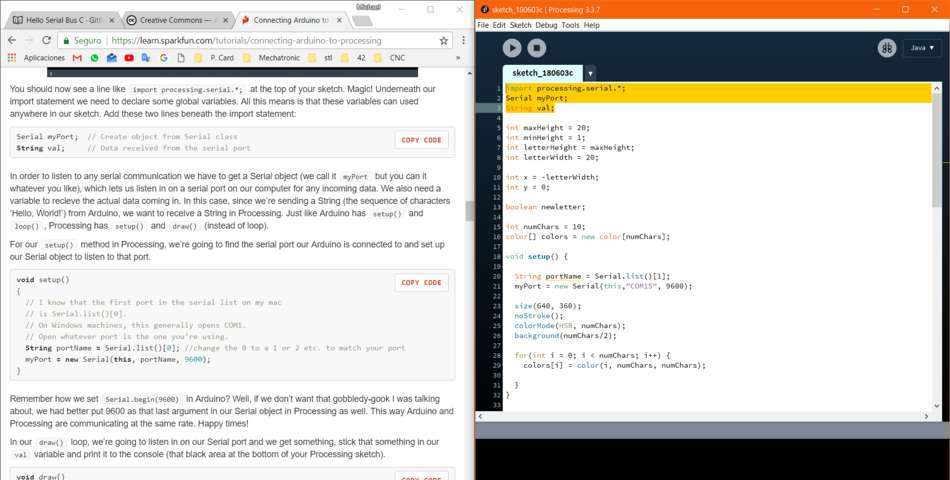Stop the running Processing sketch
The width and height of the screenshot is (950, 480).
[x=536, y=48]
